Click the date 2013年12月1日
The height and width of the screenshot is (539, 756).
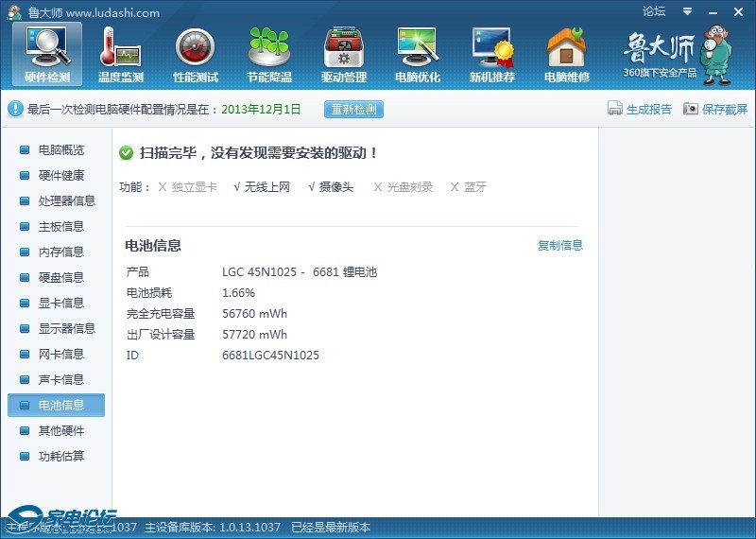[261, 110]
